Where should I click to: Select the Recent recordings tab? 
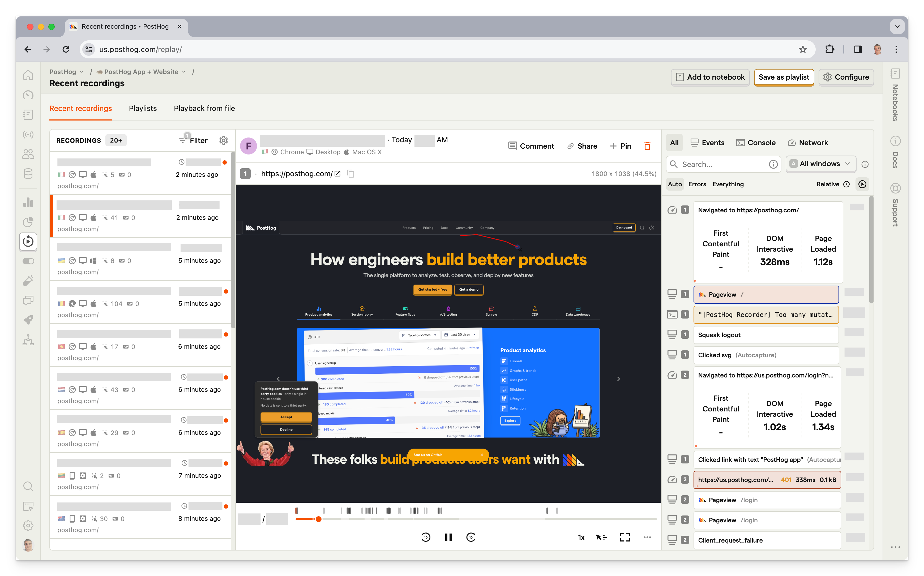coord(80,109)
